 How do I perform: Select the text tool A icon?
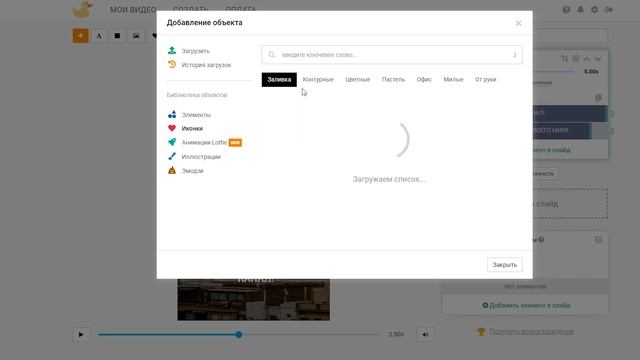[x=99, y=36]
